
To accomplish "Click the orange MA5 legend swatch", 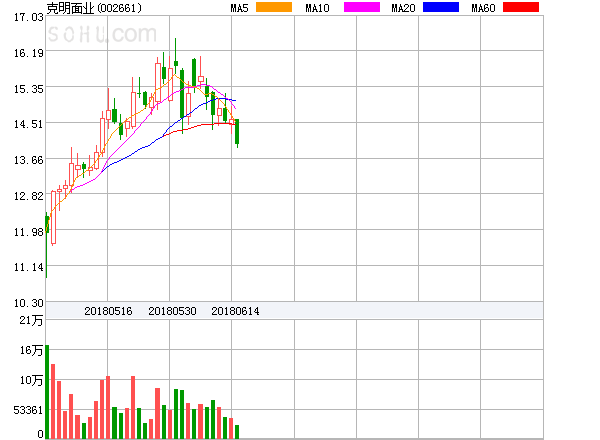I will 274,7.
